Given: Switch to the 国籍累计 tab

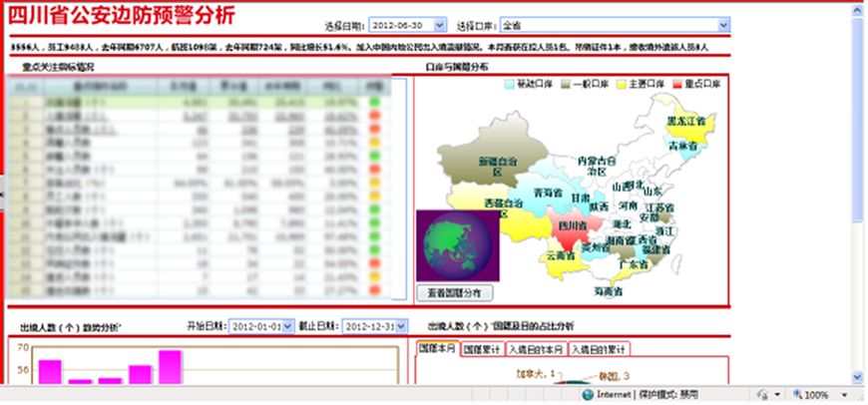Looking at the screenshot, I should [x=483, y=349].
